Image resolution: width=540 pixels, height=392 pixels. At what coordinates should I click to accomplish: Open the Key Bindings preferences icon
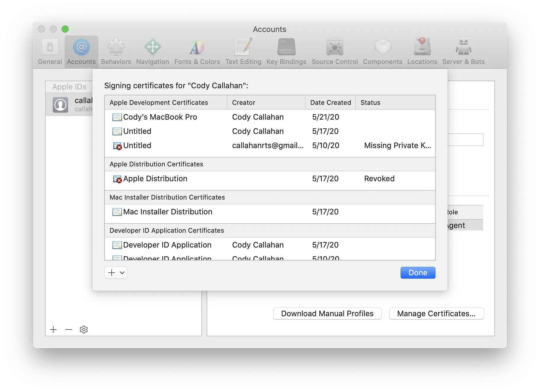pos(286,52)
